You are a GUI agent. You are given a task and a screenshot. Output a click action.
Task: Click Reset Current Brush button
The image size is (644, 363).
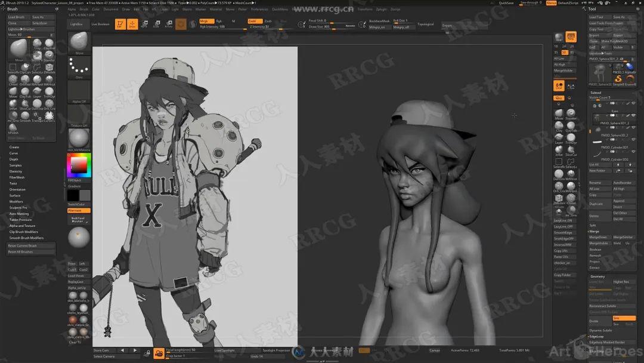[31, 246]
